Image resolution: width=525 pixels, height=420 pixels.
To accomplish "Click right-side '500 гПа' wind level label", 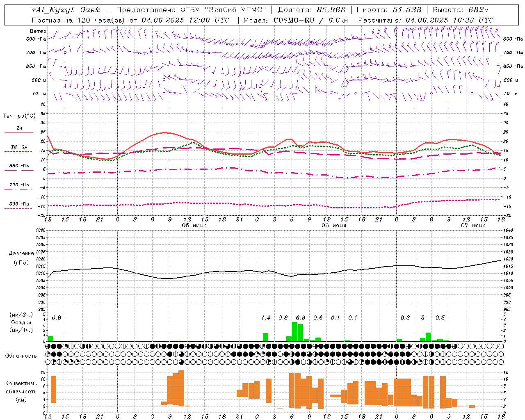I will [x=513, y=39].
